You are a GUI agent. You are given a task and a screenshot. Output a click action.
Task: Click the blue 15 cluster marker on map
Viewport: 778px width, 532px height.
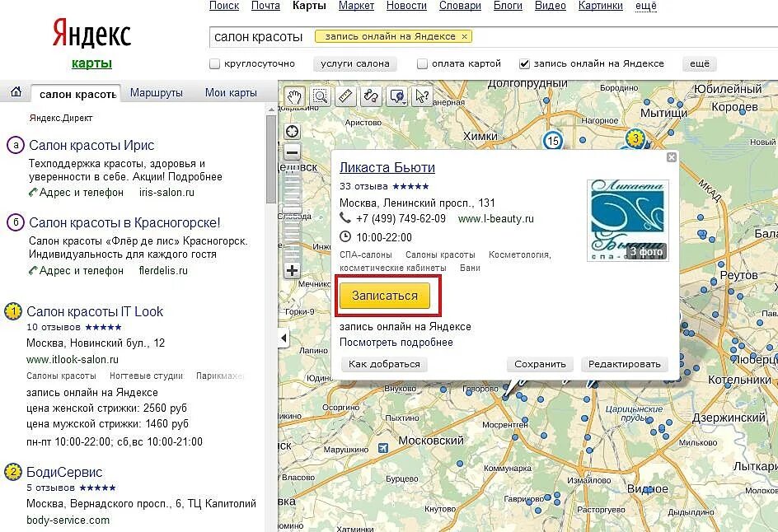click(553, 141)
